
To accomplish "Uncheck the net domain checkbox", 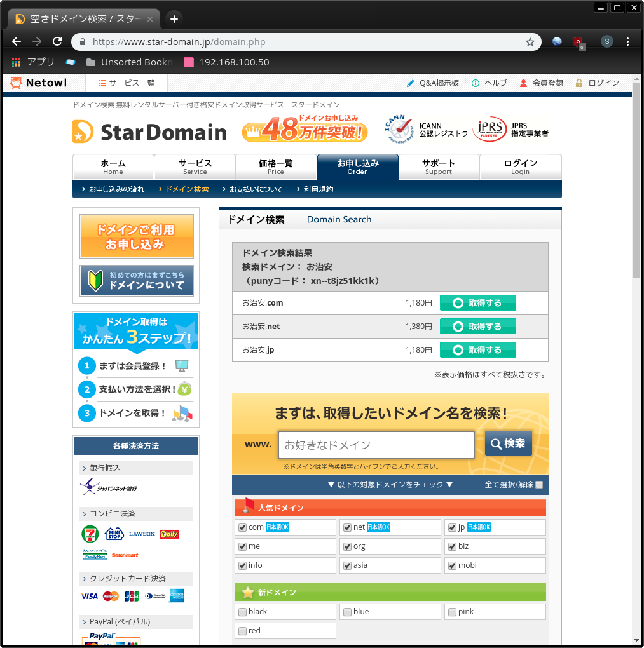I will coord(347,528).
